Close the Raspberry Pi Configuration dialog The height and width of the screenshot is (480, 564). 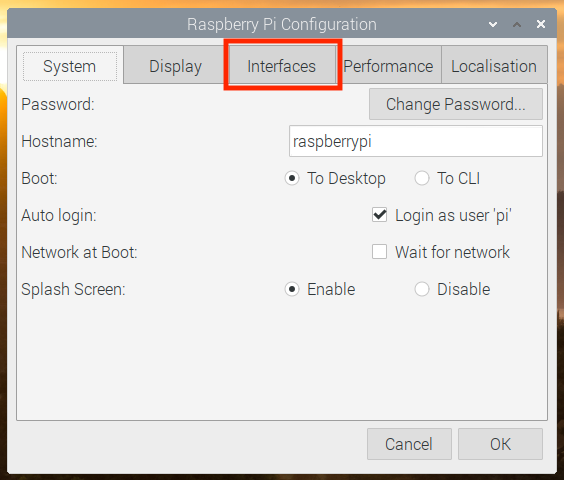[x=541, y=24]
